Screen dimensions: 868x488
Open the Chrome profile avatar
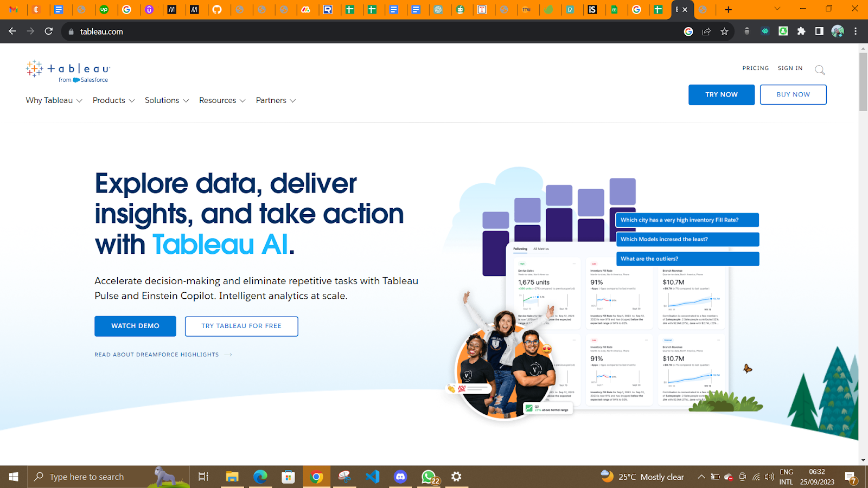(838, 31)
